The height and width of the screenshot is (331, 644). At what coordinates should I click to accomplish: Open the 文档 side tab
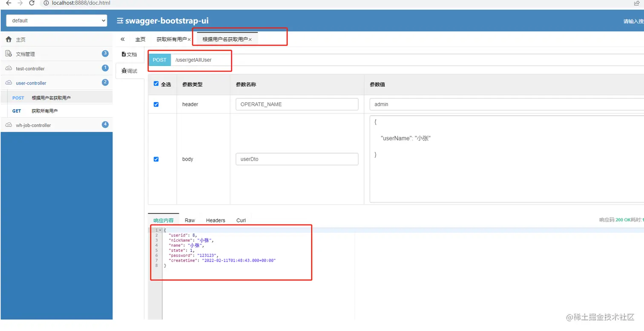click(x=129, y=54)
